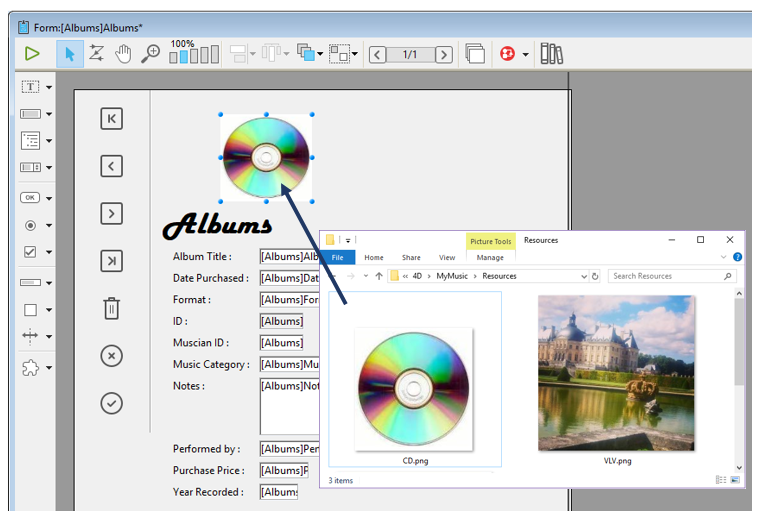Run the form with the green play button
Image resolution: width=762 pixels, height=516 pixels.
pos(32,54)
